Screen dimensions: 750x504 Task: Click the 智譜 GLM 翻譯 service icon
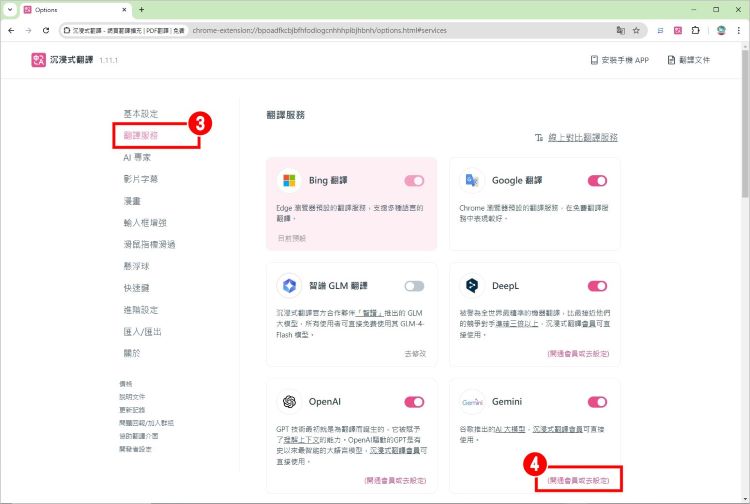(289, 286)
